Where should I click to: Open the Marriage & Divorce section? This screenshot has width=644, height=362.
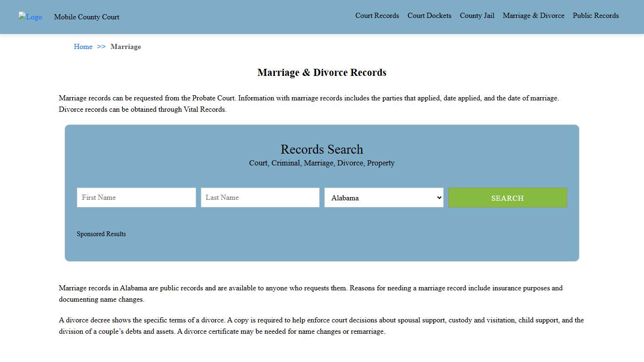coord(533,16)
